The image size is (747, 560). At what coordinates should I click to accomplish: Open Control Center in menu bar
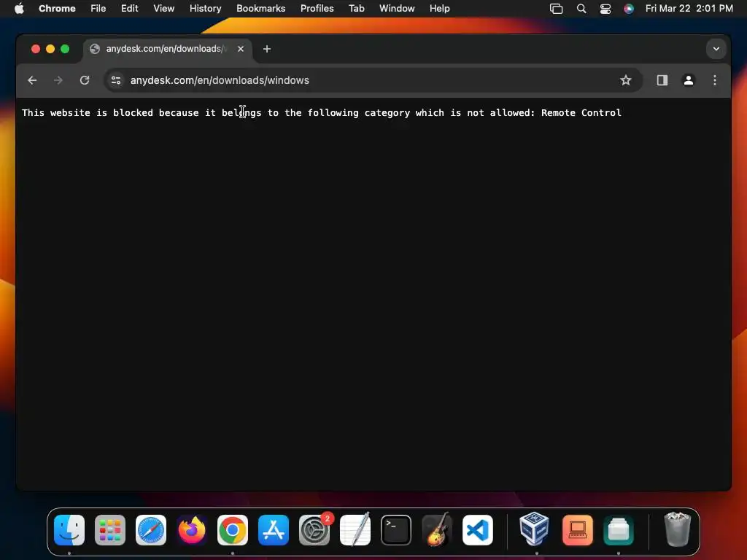pos(605,9)
